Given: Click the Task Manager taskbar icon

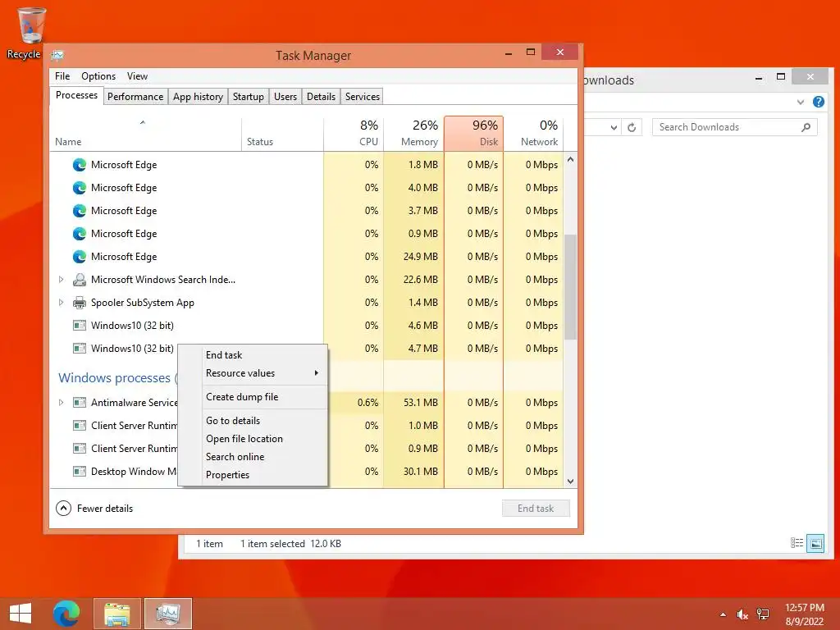Looking at the screenshot, I should pos(168,614).
